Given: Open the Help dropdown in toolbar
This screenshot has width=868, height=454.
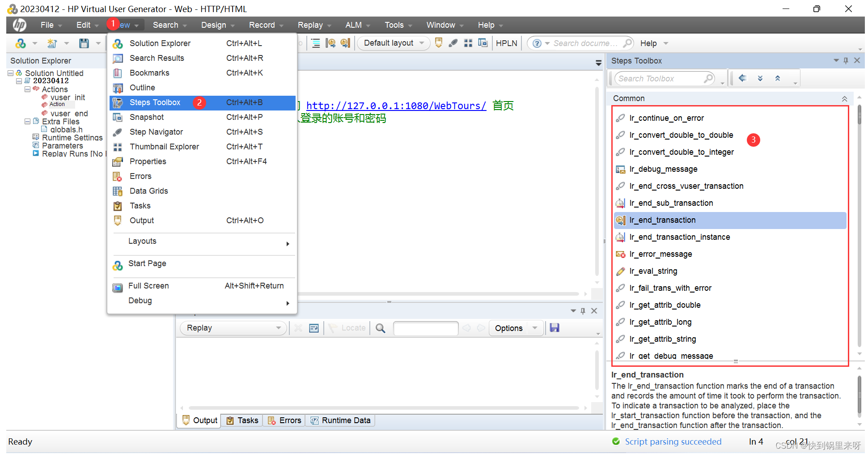Looking at the screenshot, I should pyautogui.click(x=654, y=43).
